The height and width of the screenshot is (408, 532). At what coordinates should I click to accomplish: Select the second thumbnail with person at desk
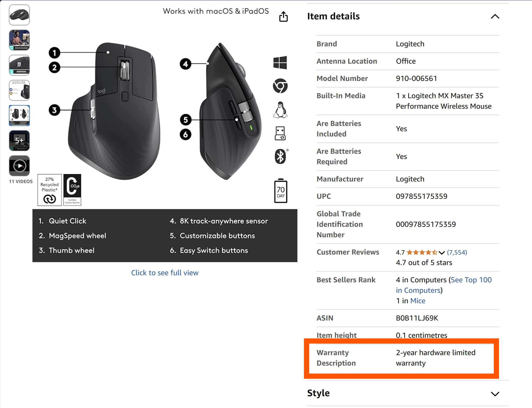(x=19, y=40)
